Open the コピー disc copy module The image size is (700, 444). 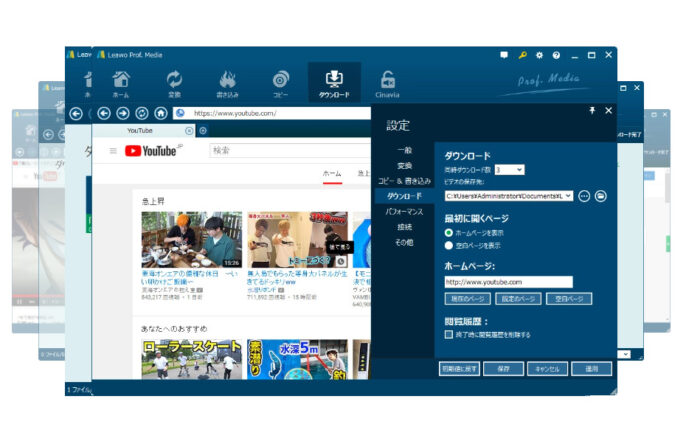[x=280, y=84]
